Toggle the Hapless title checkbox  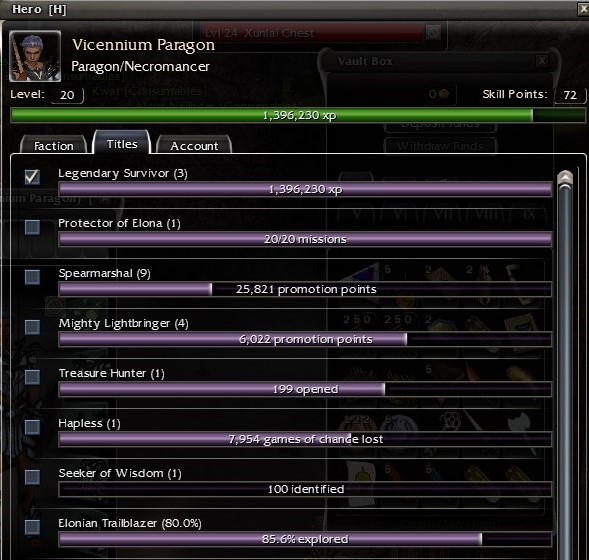click(x=32, y=427)
